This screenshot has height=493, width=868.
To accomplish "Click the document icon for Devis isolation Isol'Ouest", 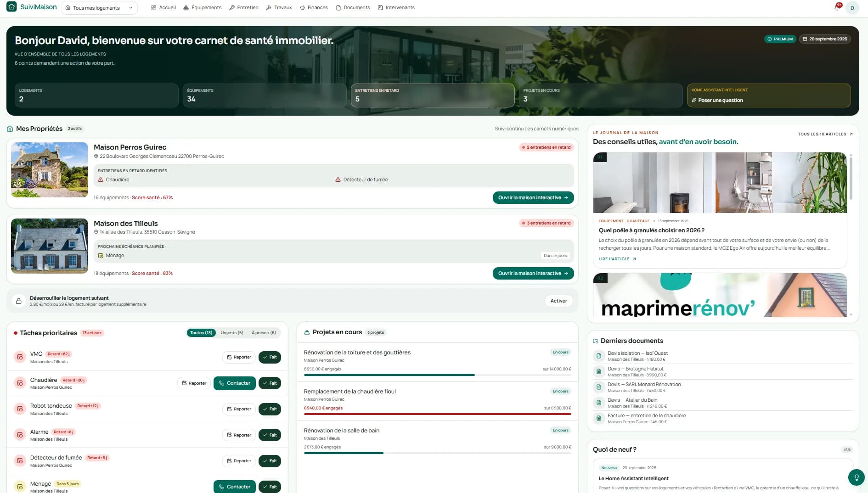I will [598, 356].
